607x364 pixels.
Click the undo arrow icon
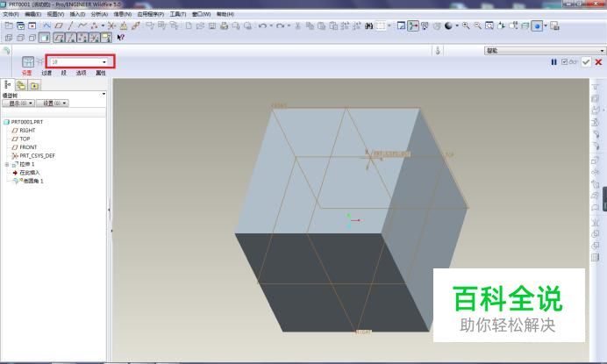click(262, 26)
